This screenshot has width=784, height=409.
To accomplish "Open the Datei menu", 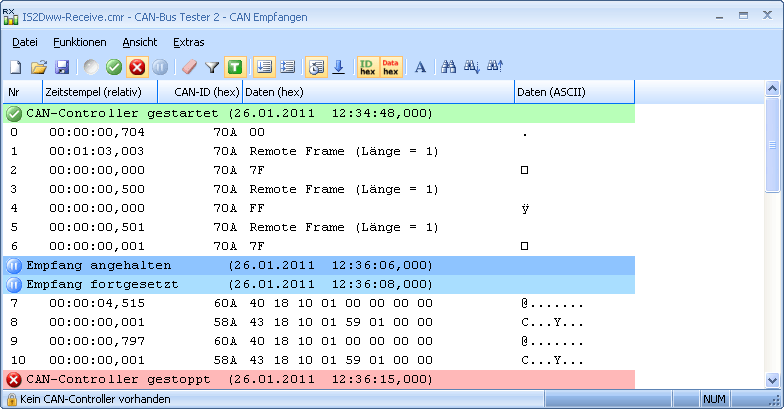I will 25,42.
